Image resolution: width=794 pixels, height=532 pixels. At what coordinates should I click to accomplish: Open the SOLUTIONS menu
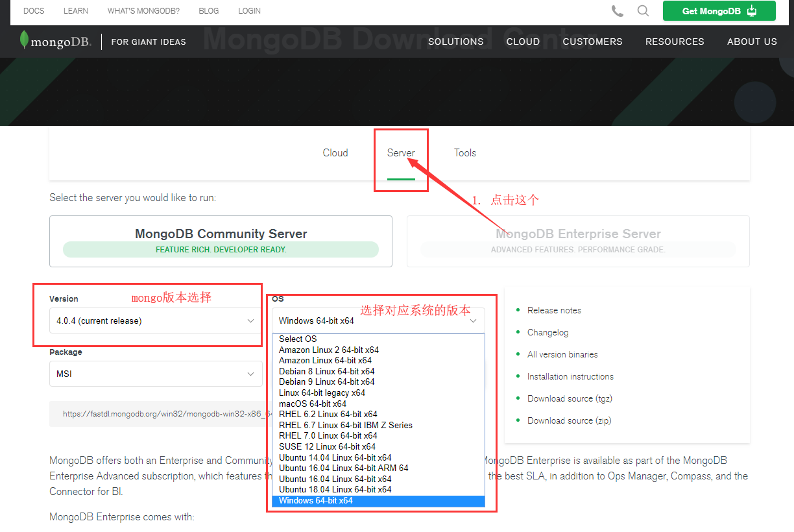click(x=456, y=42)
